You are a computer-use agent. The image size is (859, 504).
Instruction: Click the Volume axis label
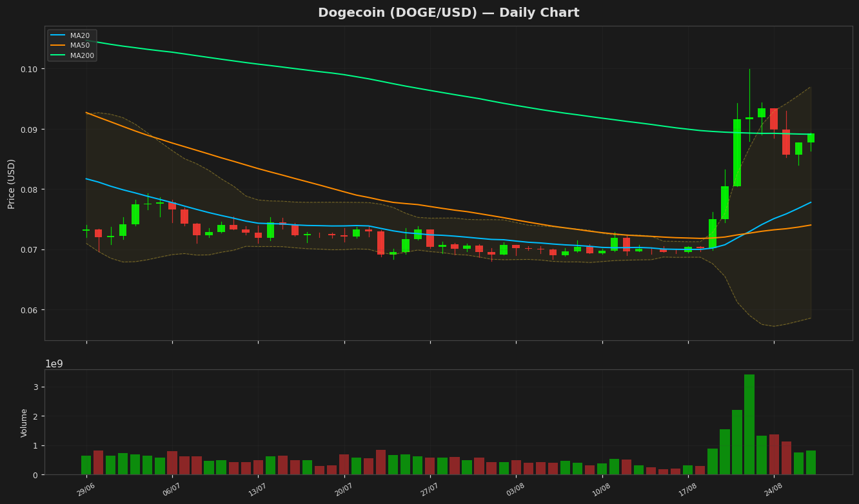click(x=25, y=423)
